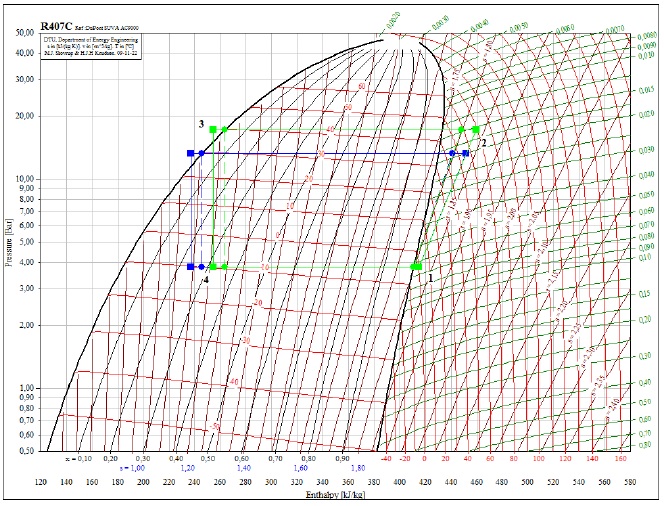This screenshot has width=664, height=506.
Task: Select green square marker beside point 2
Action: pos(476,129)
